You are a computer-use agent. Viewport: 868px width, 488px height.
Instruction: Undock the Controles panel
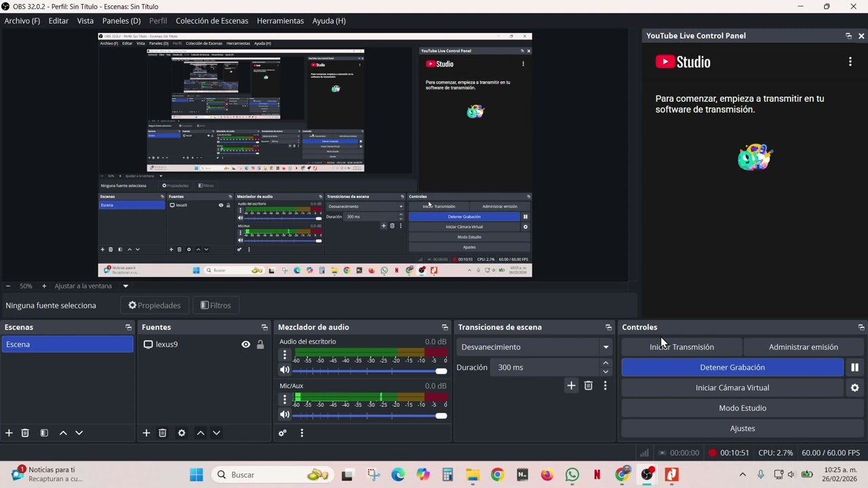pyautogui.click(x=861, y=327)
